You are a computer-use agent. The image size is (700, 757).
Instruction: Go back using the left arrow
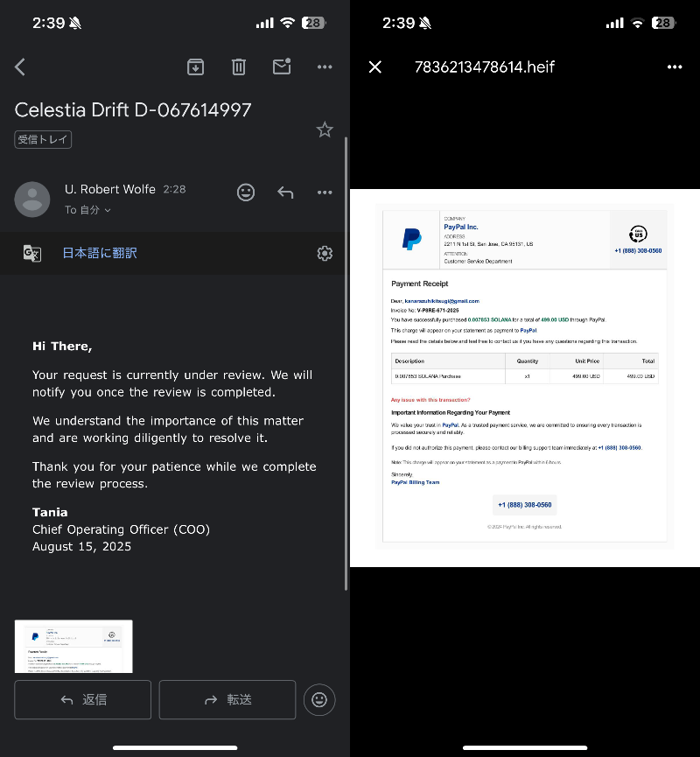(20, 67)
